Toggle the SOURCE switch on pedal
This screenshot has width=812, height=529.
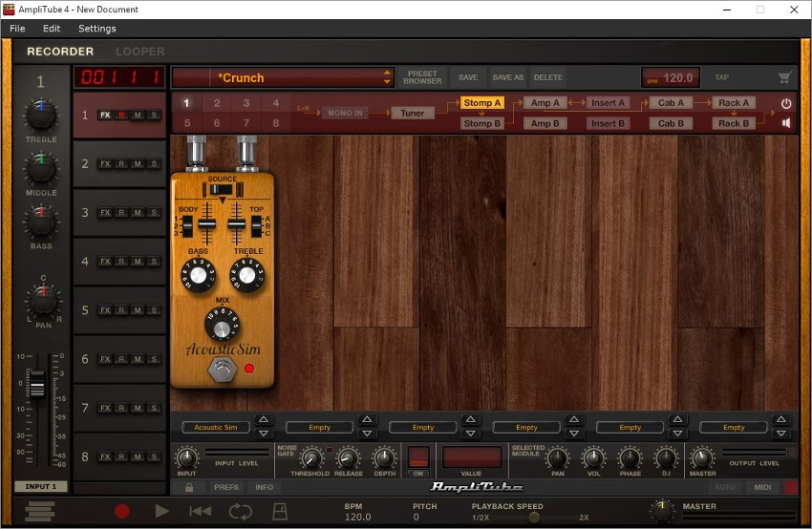(223, 190)
